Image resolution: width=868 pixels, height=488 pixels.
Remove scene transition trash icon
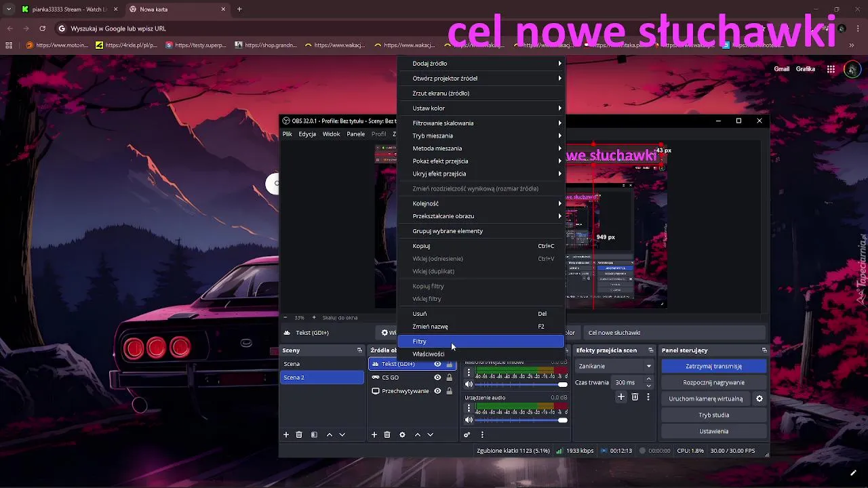[x=635, y=397]
